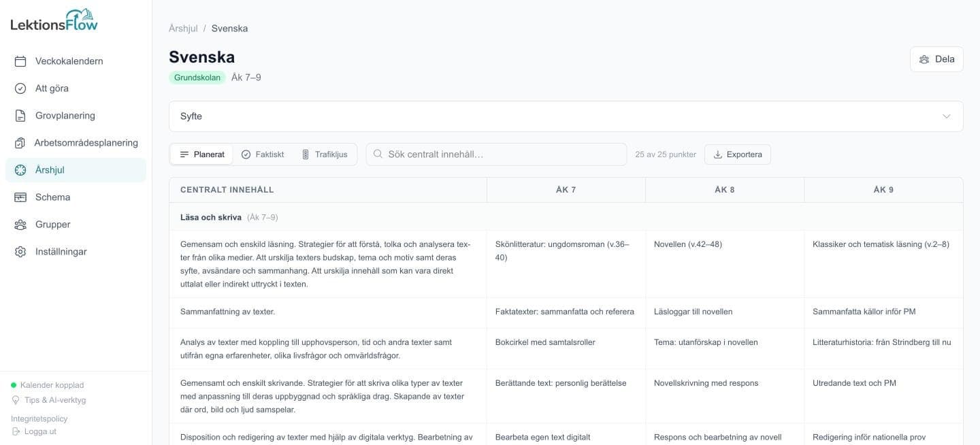The image size is (980, 445).
Task: Open Grupper from the sidebar
Action: (x=76, y=225)
